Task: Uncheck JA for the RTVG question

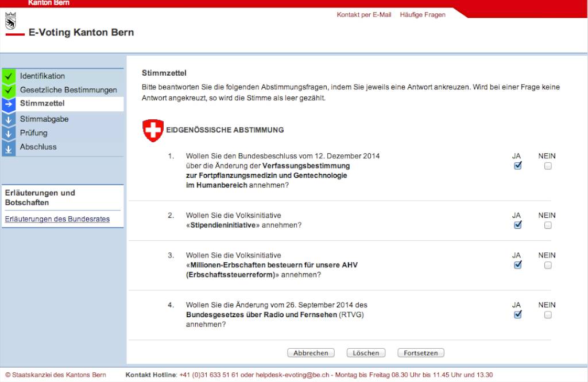Action: pos(517,315)
